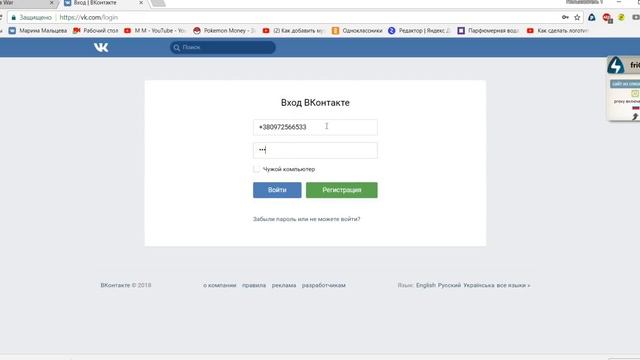Close the Вход | ВКонтакте tab

(141, 3)
